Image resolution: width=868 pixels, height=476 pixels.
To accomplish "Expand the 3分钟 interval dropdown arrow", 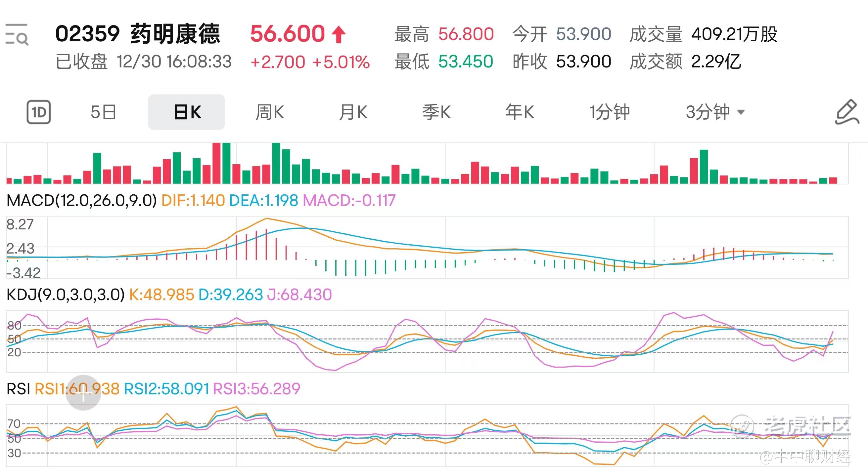I will 741,112.
